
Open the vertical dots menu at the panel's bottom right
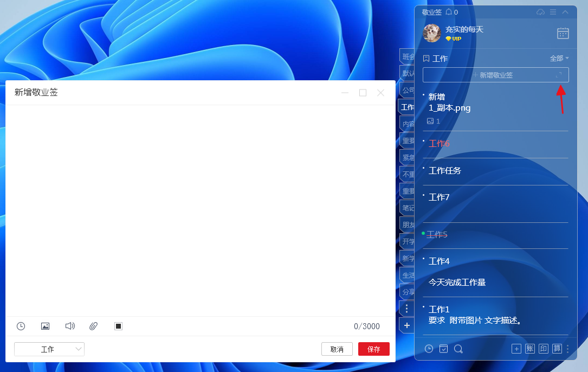(x=568, y=349)
